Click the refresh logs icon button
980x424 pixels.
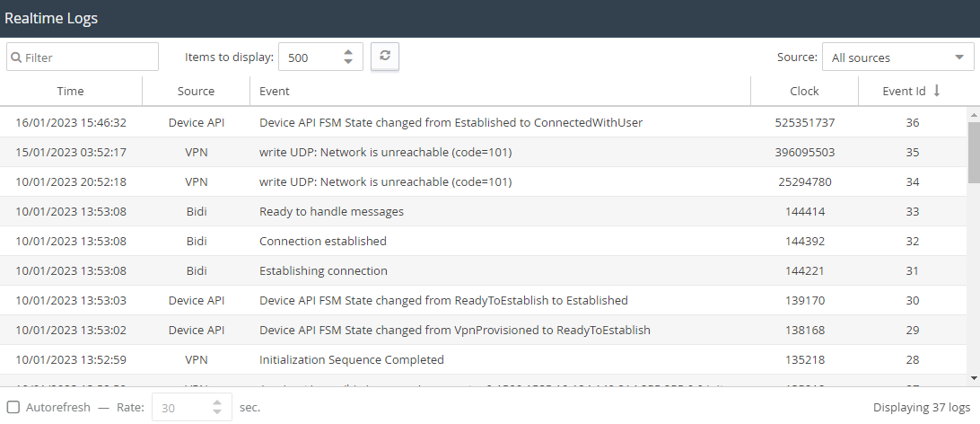tap(384, 57)
